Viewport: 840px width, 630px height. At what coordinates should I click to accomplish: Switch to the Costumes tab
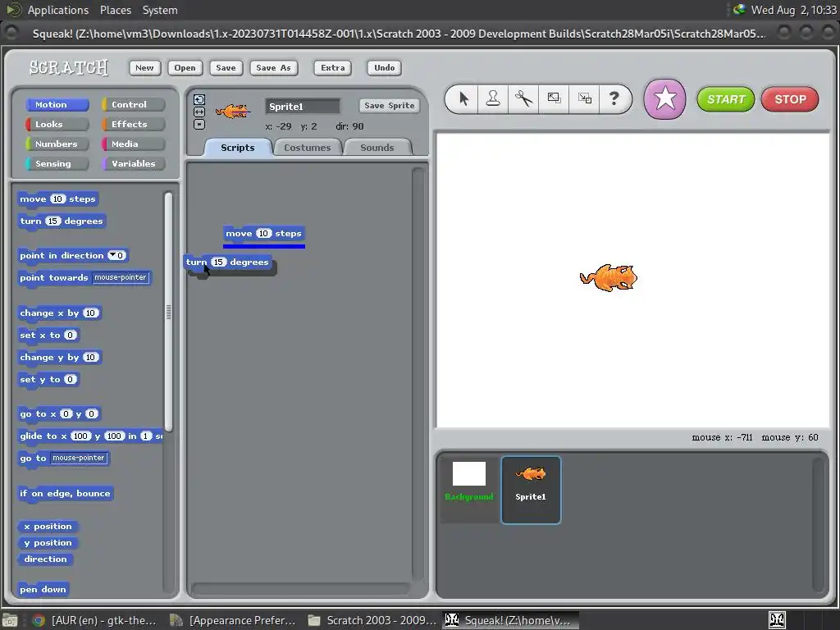[307, 148]
